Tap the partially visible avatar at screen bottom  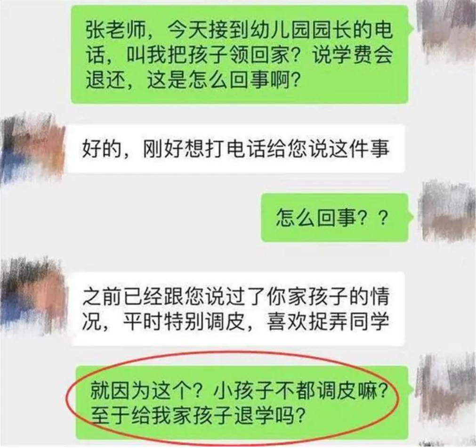[x=446, y=443]
